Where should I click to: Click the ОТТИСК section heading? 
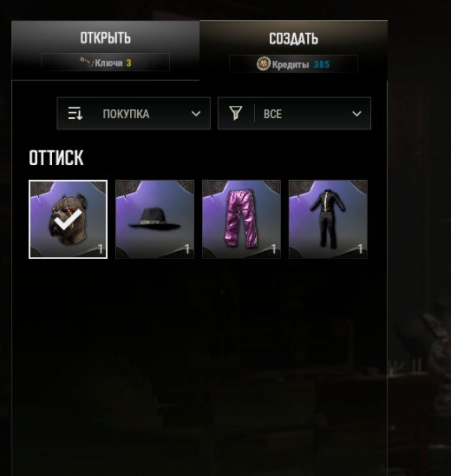pyautogui.click(x=56, y=158)
